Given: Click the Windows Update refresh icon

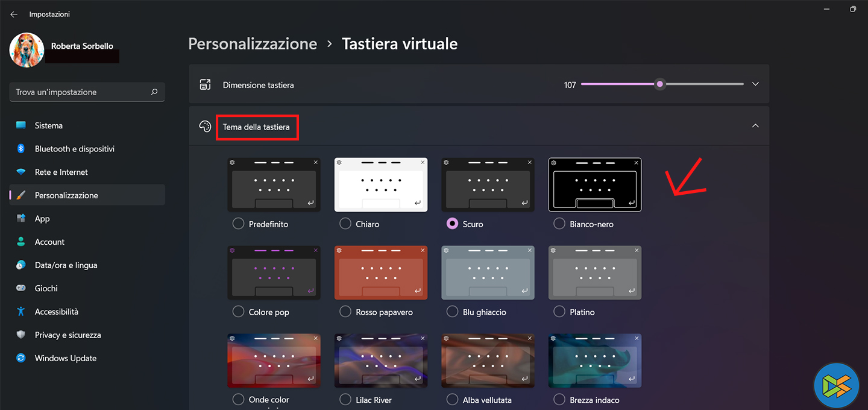Looking at the screenshot, I should (21, 358).
